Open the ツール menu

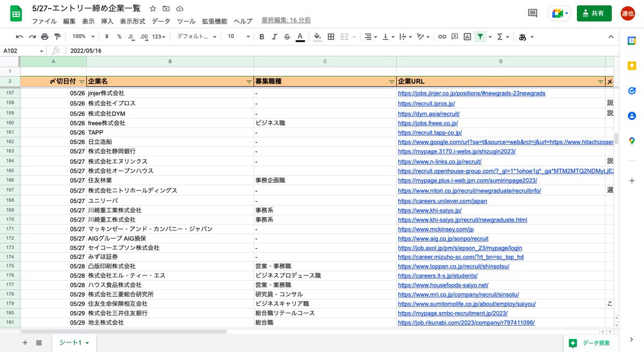pos(186,21)
